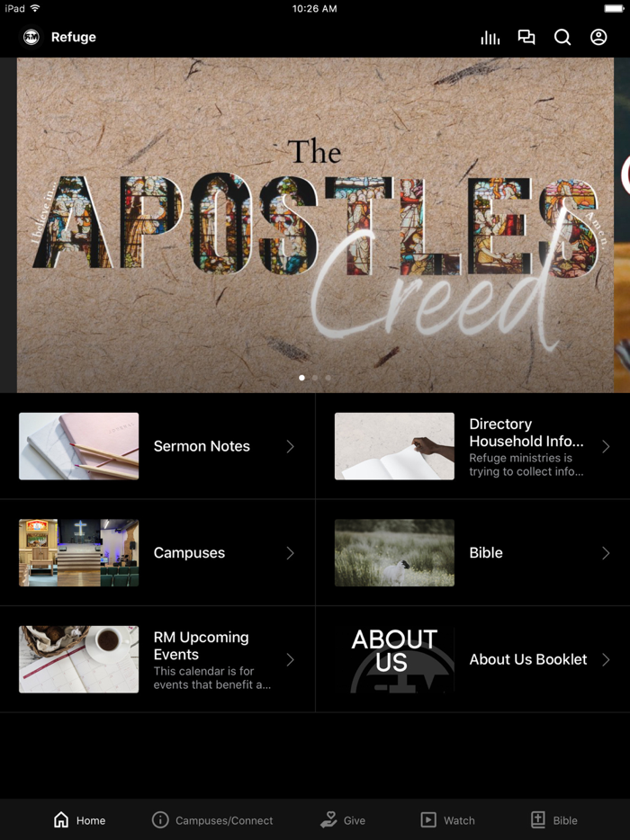Go to Give tab with heart-hand icon
Viewport: 630px width, 840px height.
(343, 820)
